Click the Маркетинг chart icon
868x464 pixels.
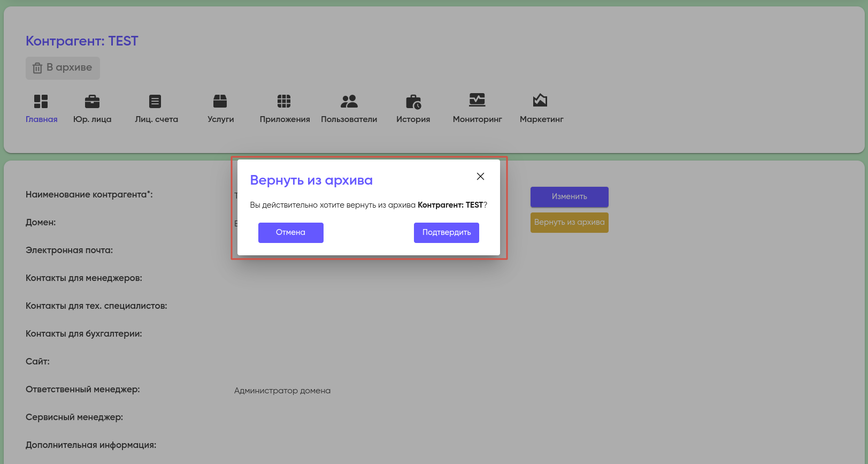coord(540,100)
